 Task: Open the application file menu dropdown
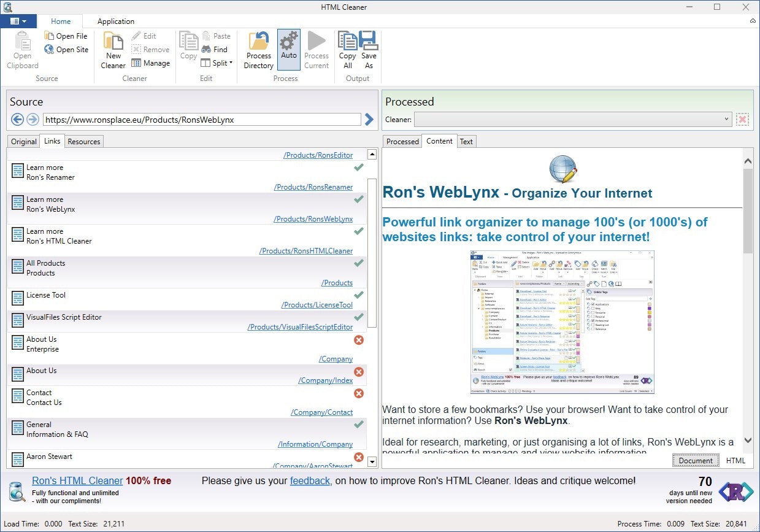coord(18,21)
